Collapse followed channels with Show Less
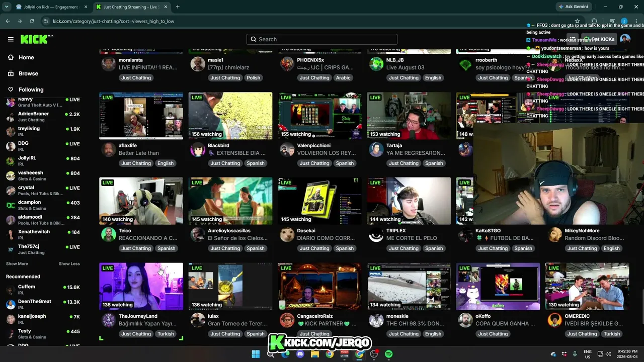 point(69,264)
